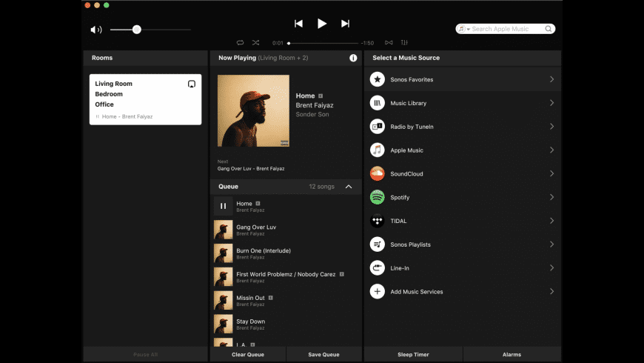Click the Play button in transport controls
This screenshot has height=363, width=644.
pos(321,24)
